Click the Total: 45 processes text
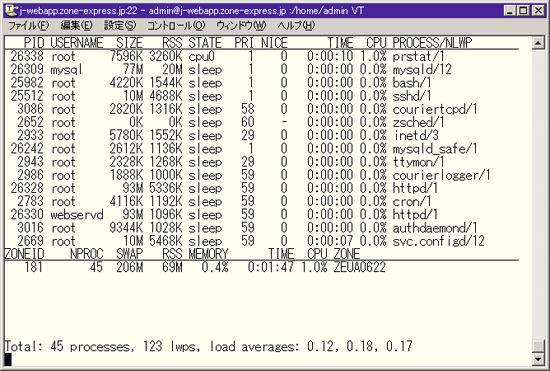Image resolution: width=550 pixels, height=371 pixels. (x=69, y=346)
